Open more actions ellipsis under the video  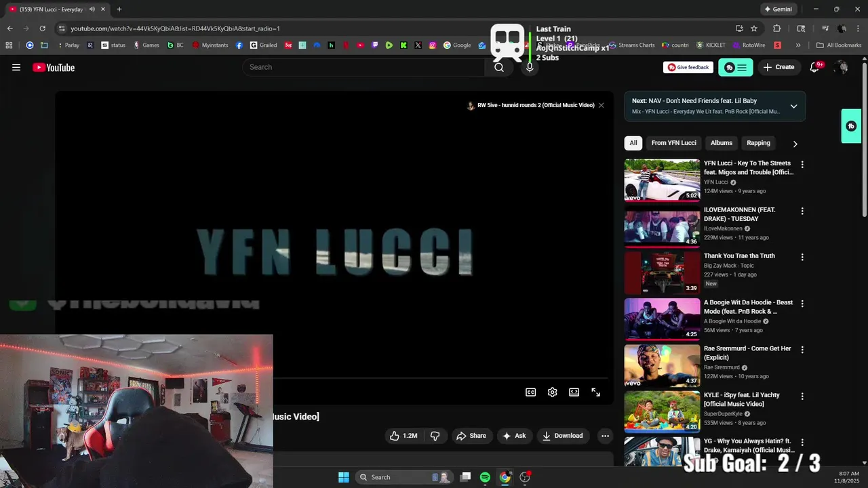click(x=605, y=436)
